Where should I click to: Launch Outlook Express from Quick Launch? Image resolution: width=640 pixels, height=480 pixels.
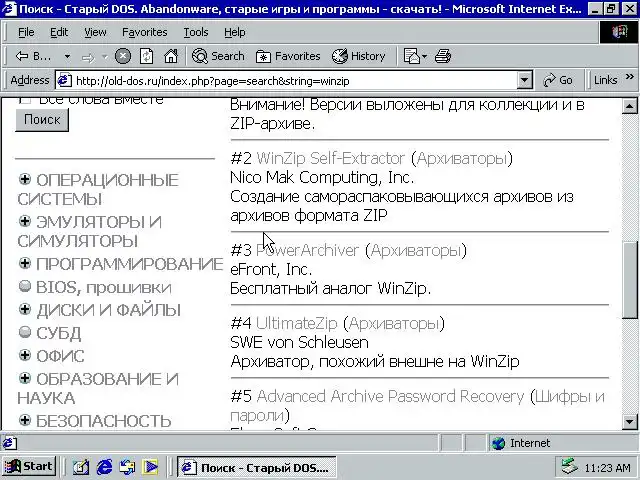point(127,467)
